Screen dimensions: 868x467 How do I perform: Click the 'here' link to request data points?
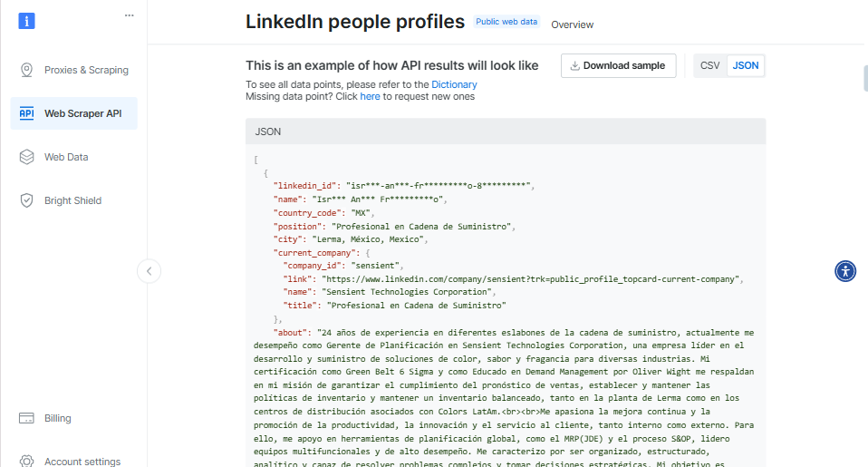click(370, 96)
